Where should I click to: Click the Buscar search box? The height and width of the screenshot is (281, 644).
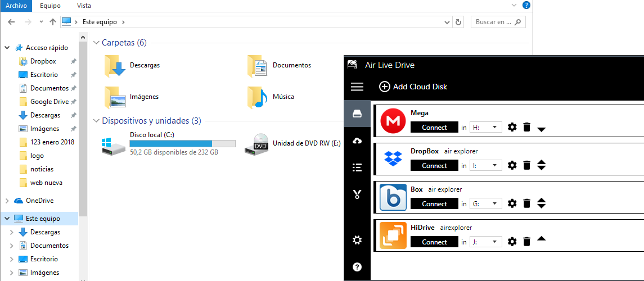[x=498, y=22]
